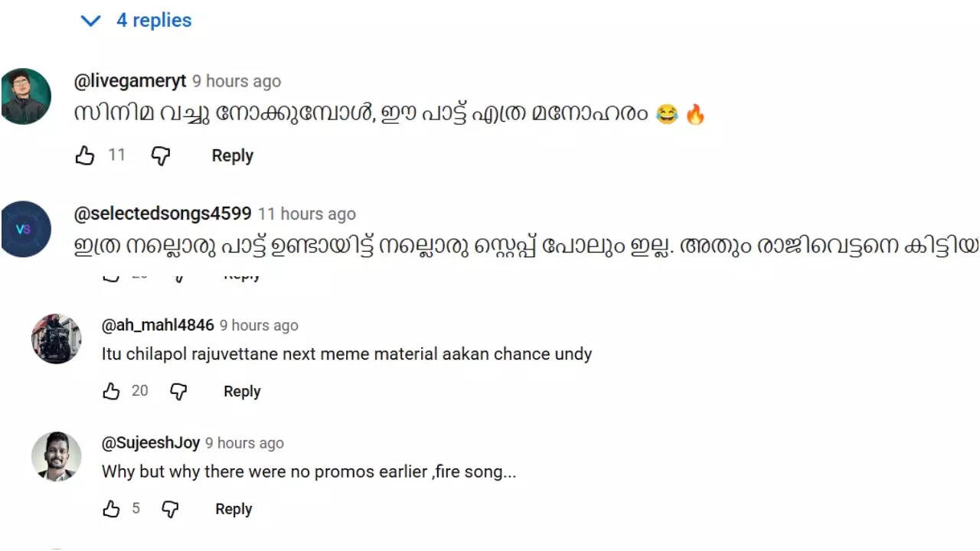Open the @selectedsongs4599 channel avatar
Viewport: 980px width, 551px height.
(x=26, y=229)
